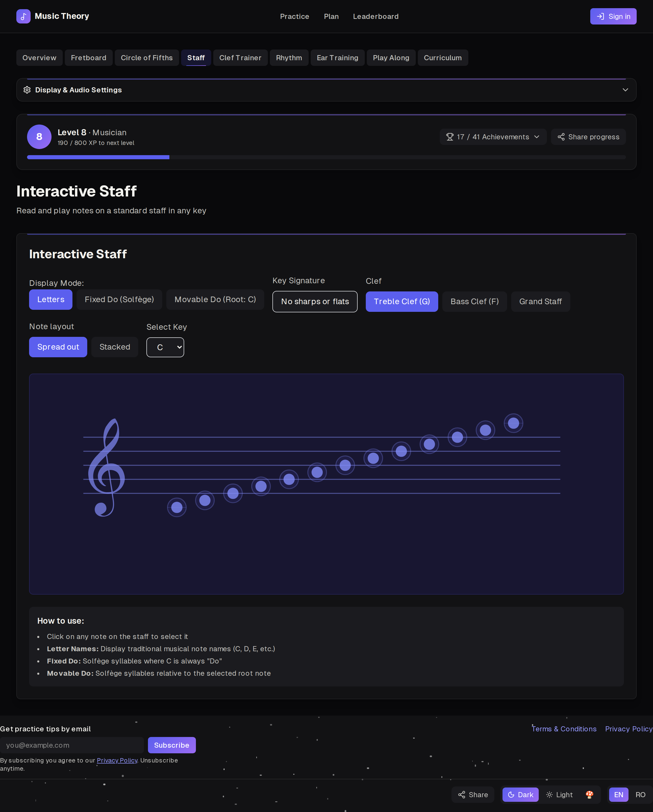Select Movable Do (Root: C) mode
The height and width of the screenshot is (812, 653).
(x=215, y=299)
